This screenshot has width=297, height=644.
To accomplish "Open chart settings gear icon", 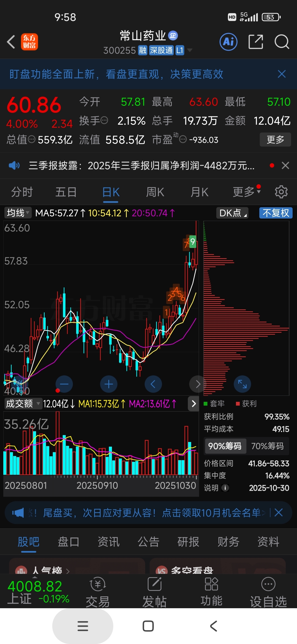I will (x=281, y=192).
